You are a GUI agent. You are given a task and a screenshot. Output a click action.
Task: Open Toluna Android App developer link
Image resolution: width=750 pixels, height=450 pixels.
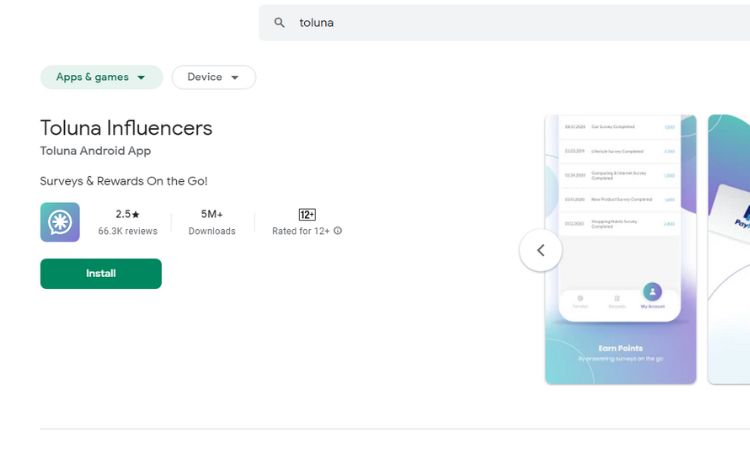coord(96,151)
